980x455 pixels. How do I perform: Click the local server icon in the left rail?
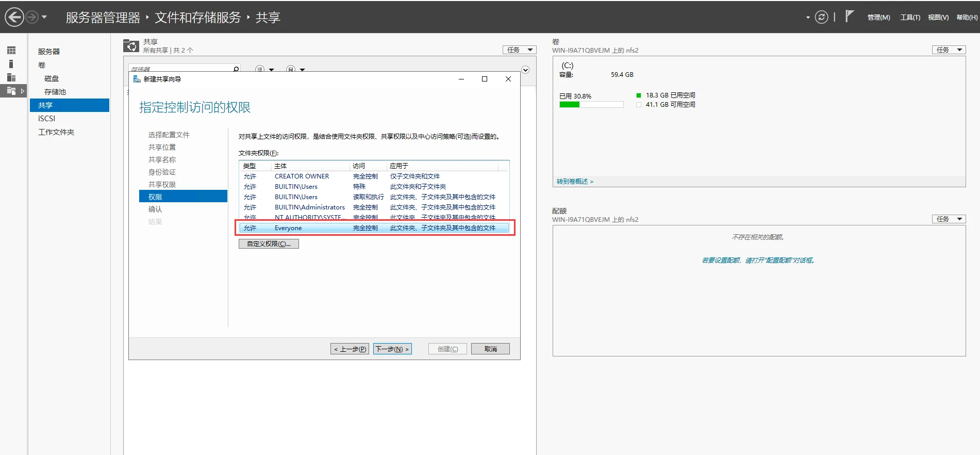[11, 64]
